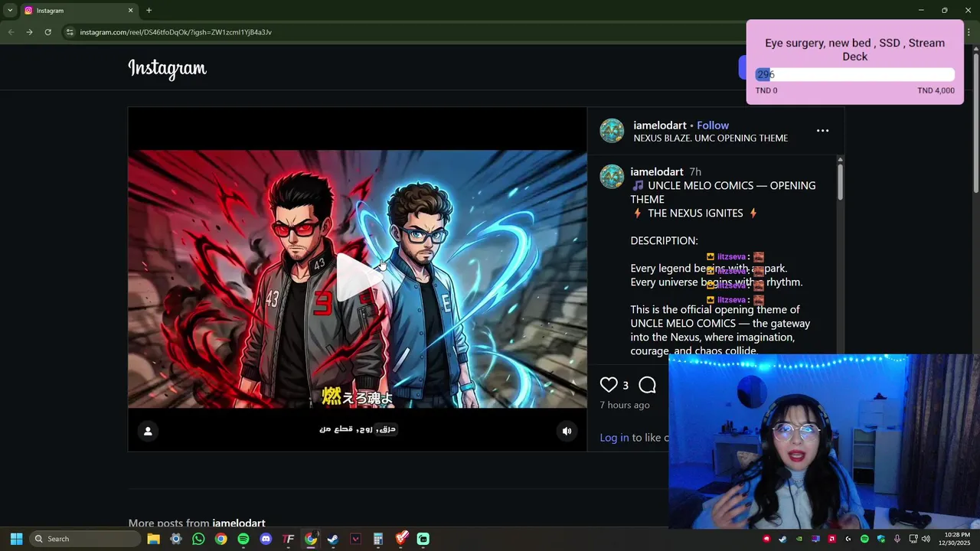Open iamelodart username in caption
Viewport: 980px width, 551px height.
(x=657, y=171)
